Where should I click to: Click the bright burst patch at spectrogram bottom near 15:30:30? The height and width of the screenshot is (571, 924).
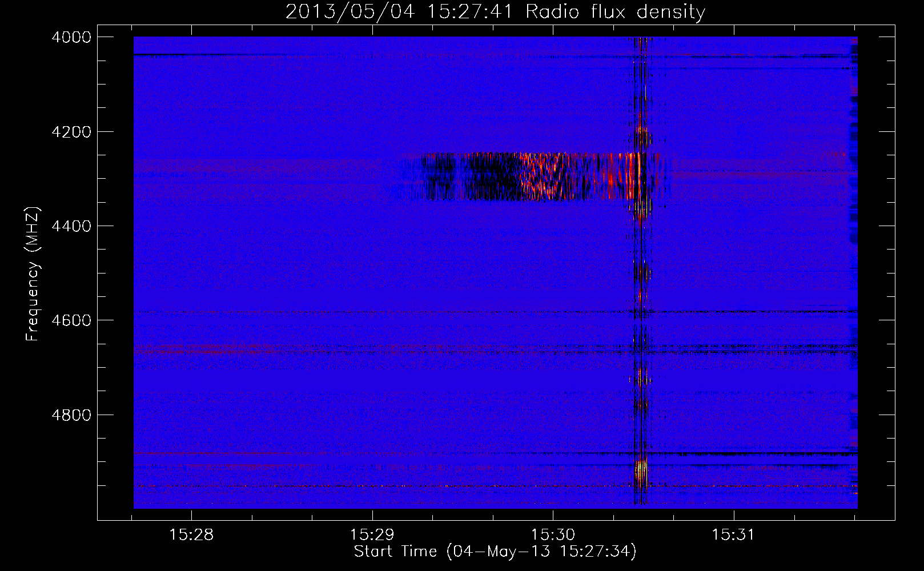(x=641, y=473)
